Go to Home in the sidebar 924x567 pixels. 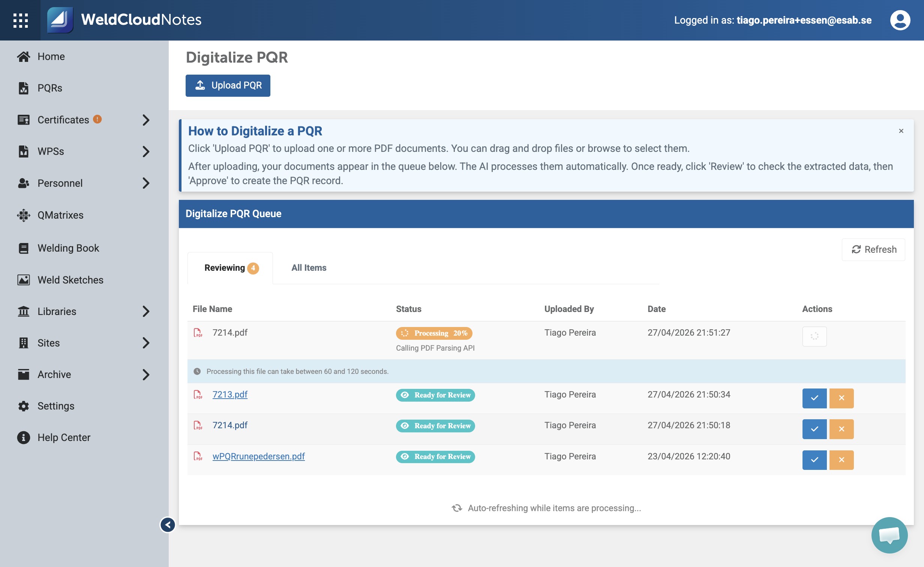(51, 56)
